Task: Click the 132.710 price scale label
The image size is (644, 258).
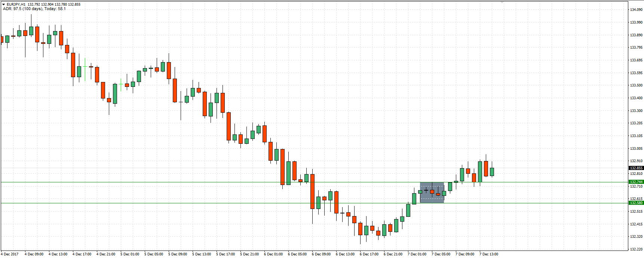Action: coord(636,186)
